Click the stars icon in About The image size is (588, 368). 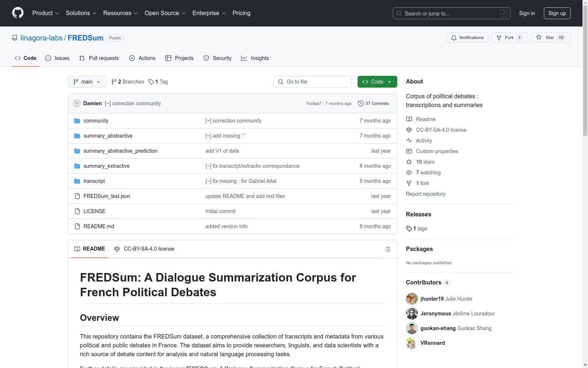click(409, 162)
